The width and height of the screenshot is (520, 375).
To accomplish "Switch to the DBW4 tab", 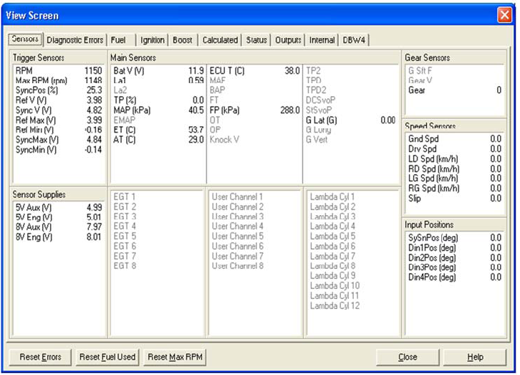I will click(x=354, y=40).
